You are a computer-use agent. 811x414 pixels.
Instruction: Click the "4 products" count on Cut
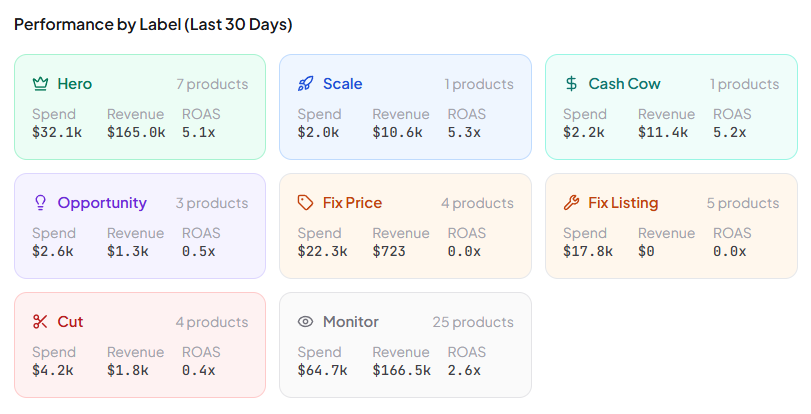tap(212, 322)
